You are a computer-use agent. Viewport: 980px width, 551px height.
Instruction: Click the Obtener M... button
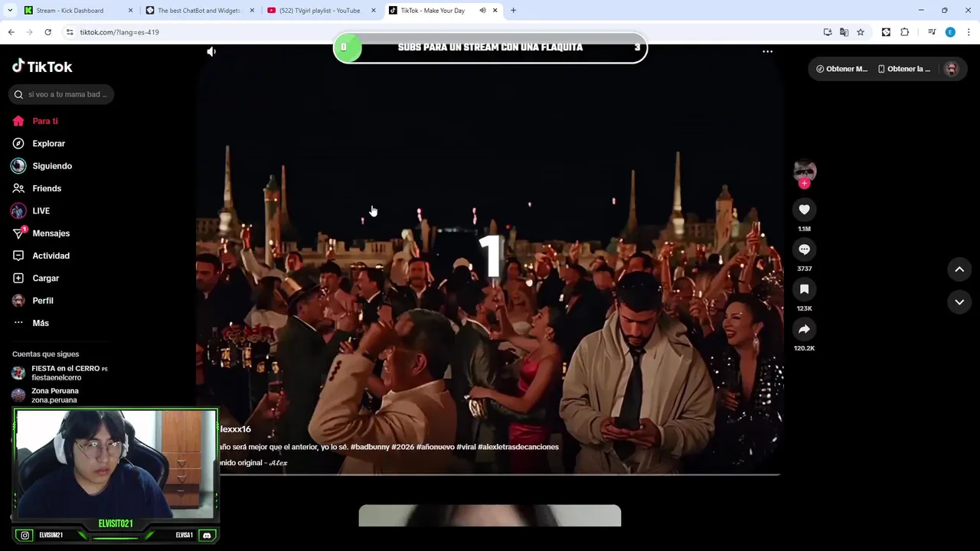(x=841, y=69)
